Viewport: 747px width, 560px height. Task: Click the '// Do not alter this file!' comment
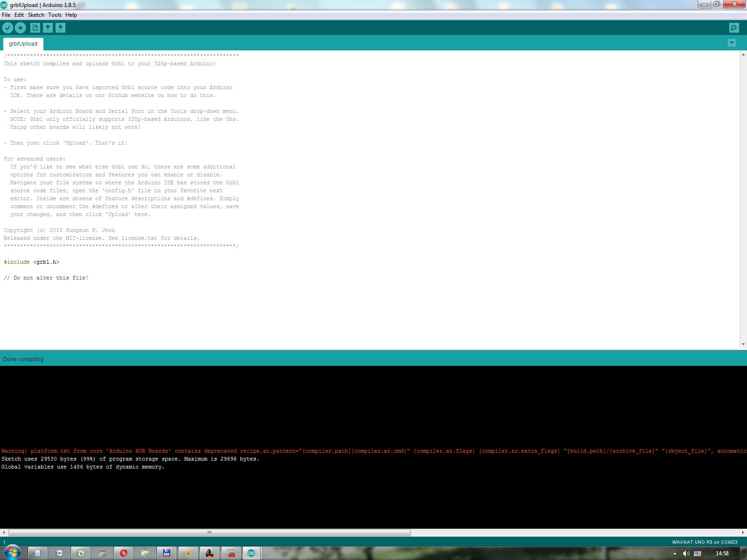tap(46, 278)
